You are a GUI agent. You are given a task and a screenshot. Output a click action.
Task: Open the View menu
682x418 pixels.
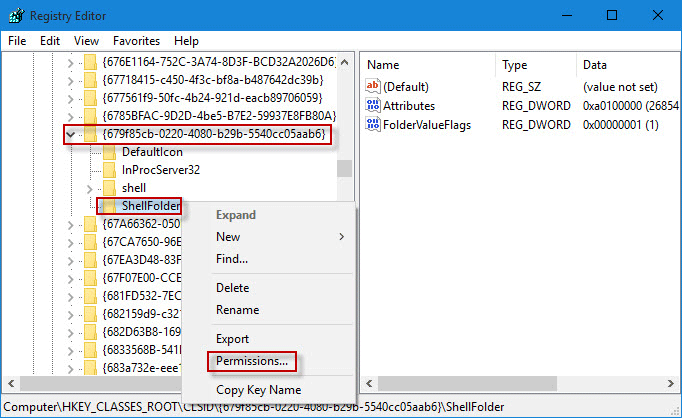coord(86,41)
